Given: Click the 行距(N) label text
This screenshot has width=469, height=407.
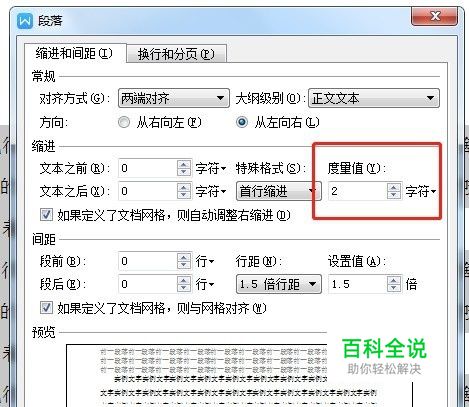Looking at the screenshot, I should click(258, 261).
